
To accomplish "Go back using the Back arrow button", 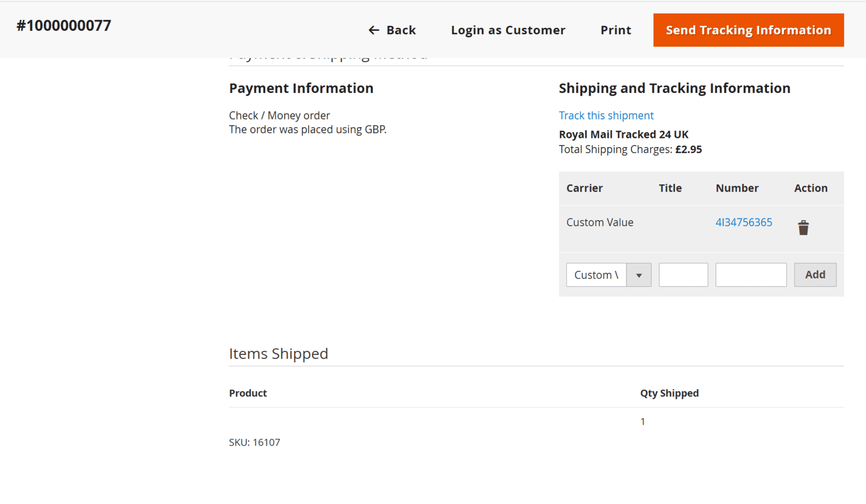I will click(392, 30).
